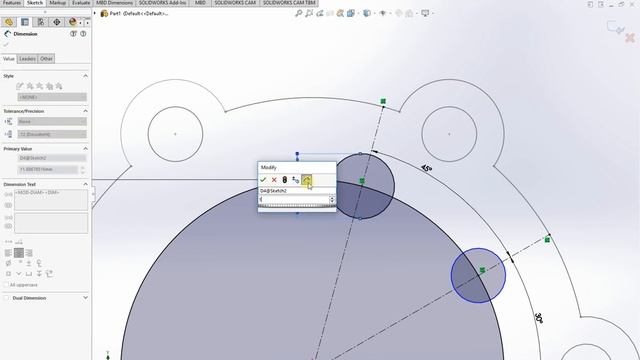Click the Zoom to Fit magnifier icon
Viewport: 640px width, 360px height.
click(299, 13)
